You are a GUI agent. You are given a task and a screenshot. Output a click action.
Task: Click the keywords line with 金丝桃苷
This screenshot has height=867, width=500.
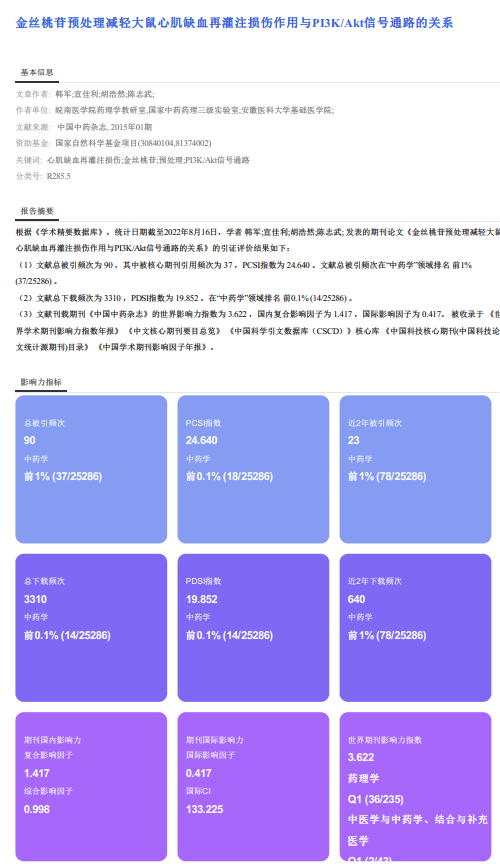[148, 160]
